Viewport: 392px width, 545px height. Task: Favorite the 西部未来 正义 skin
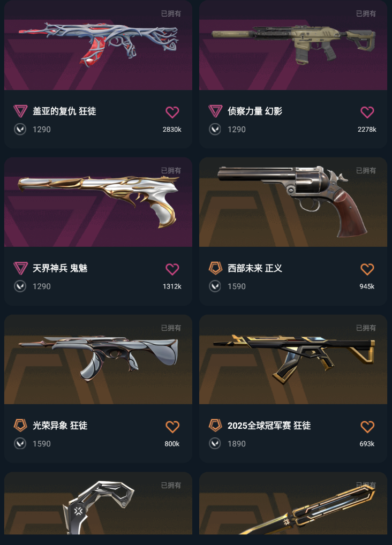pyautogui.click(x=367, y=269)
